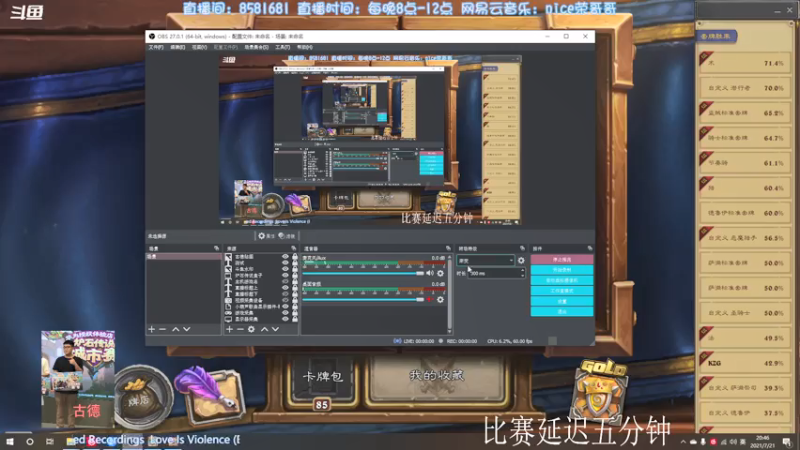Viewport: 800px width, 450px height.
Task: Click the Audio Mixer vertical scrollbar
Action: click(x=449, y=292)
